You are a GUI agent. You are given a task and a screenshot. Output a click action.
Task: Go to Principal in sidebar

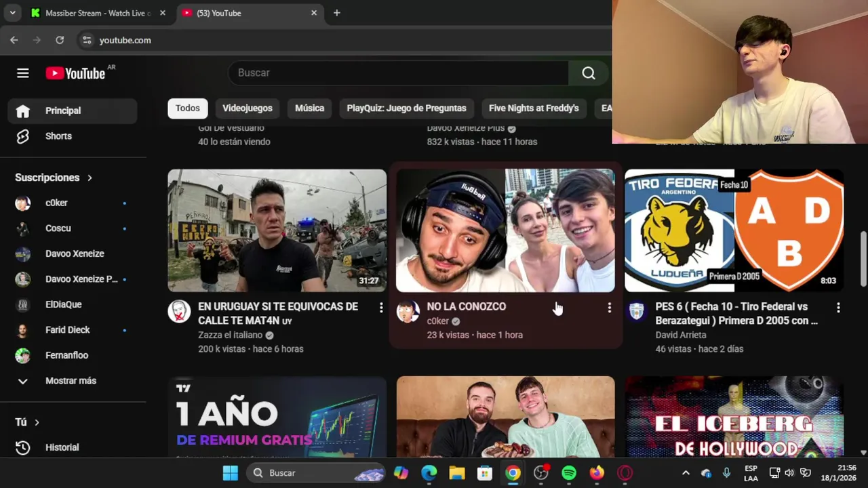pyautogui.click(x=73, y=110)
